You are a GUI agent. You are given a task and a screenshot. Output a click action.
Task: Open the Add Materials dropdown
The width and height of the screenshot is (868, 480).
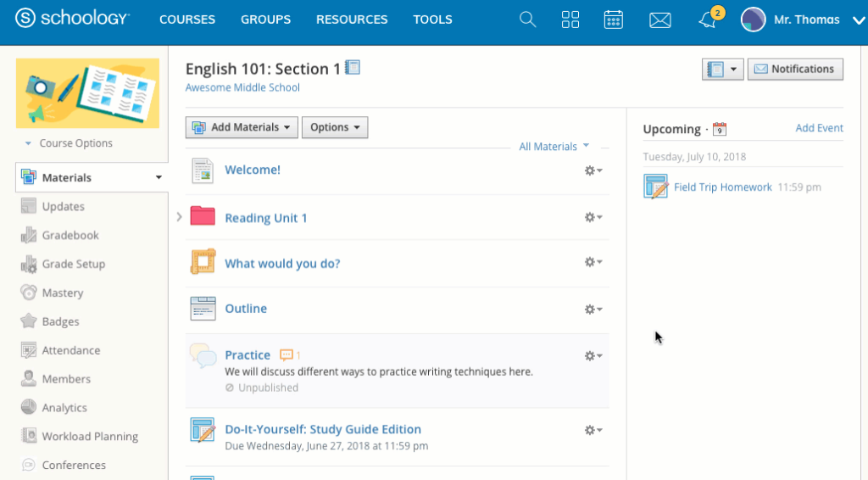[242, 127]
